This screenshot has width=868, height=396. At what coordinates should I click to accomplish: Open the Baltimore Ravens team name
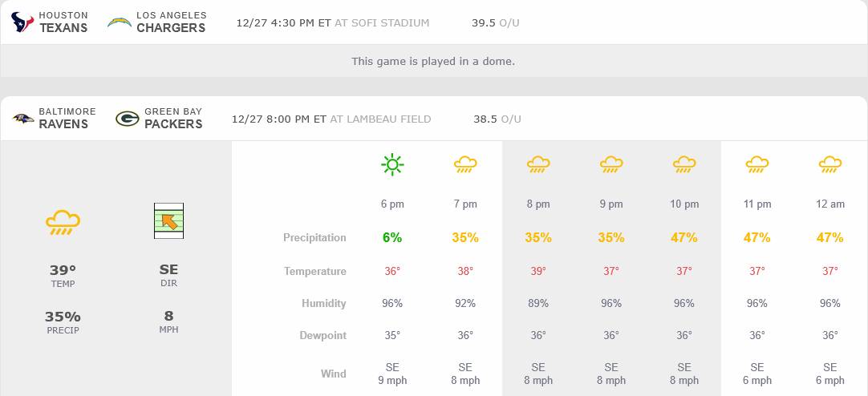click(67, 119)
